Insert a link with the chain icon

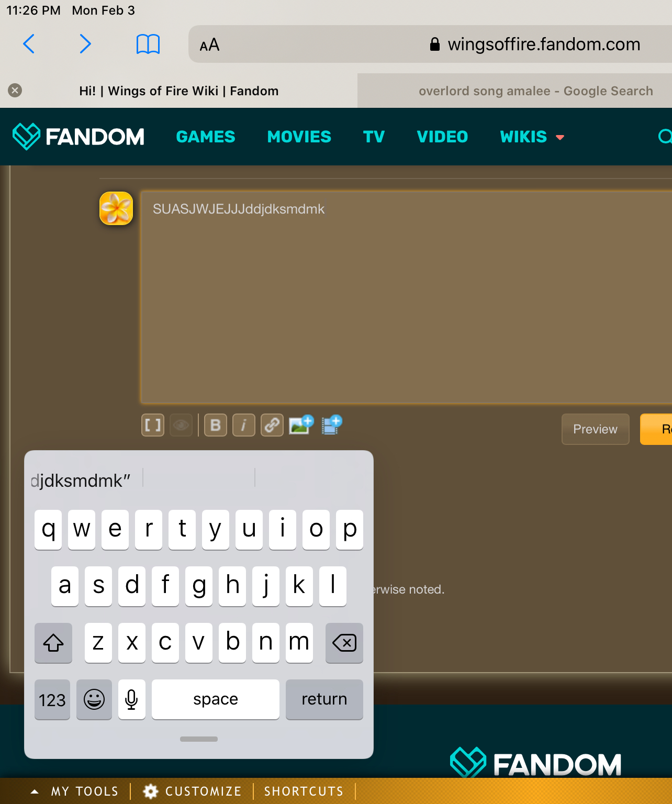272,425
